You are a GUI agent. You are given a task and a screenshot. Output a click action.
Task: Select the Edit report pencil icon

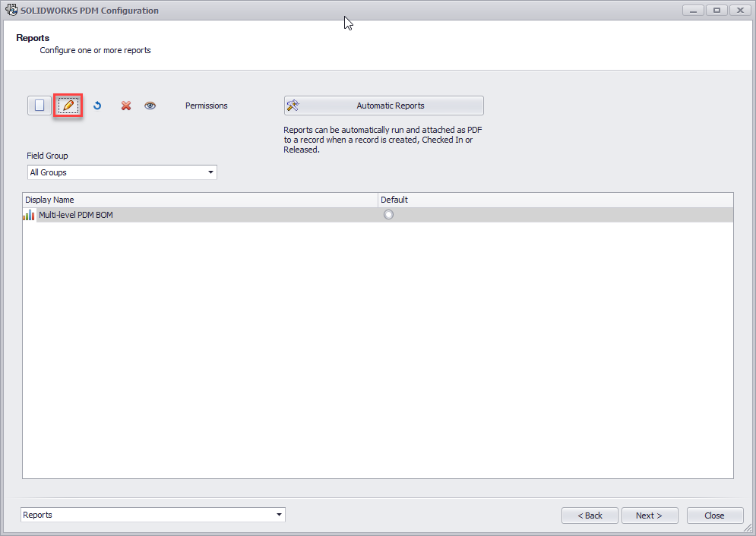[68, 105]
